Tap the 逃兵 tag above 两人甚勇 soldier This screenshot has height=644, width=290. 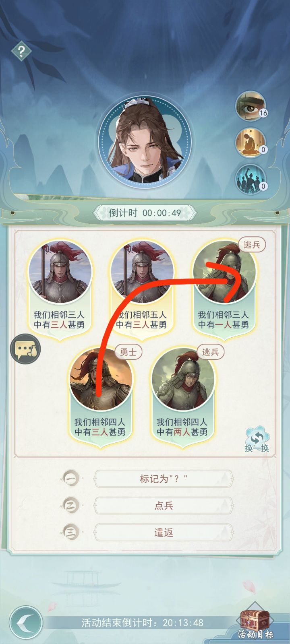tap(210, 352)
